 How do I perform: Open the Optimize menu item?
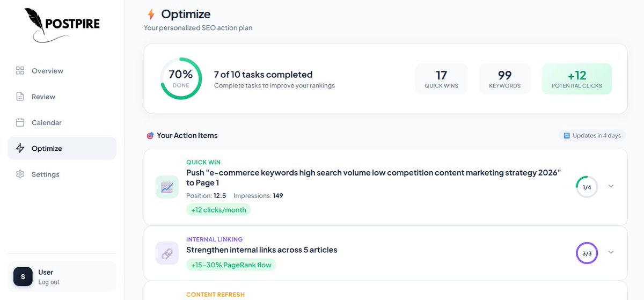47,149
